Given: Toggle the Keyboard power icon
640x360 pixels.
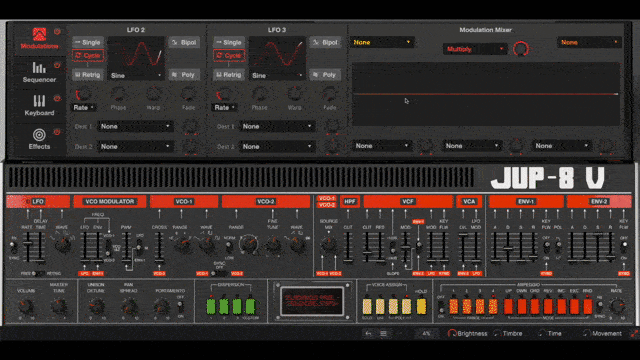Looking at the screenshot, I should tap(57, 98).
